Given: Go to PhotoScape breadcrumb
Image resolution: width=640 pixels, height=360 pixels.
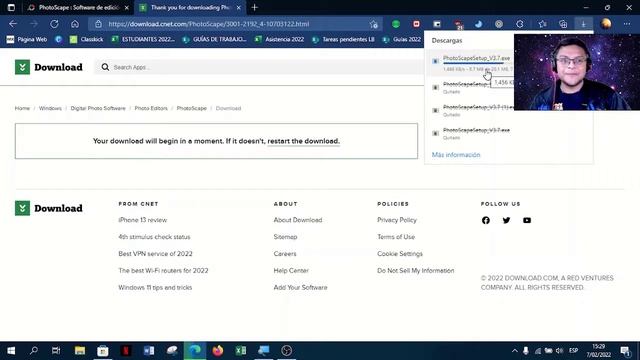Looking at the screenshot, I should point(191,108).
